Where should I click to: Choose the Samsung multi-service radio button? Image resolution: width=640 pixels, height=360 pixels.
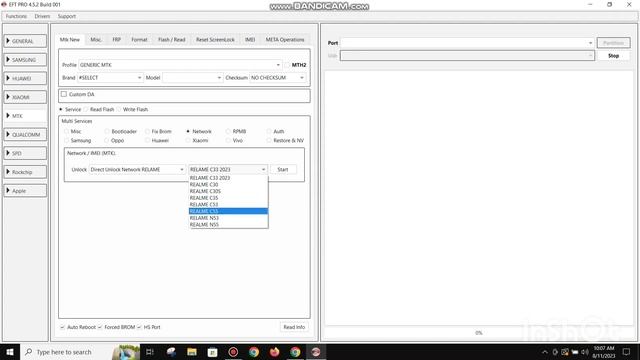pyautogui.click(x=67, y=140)
